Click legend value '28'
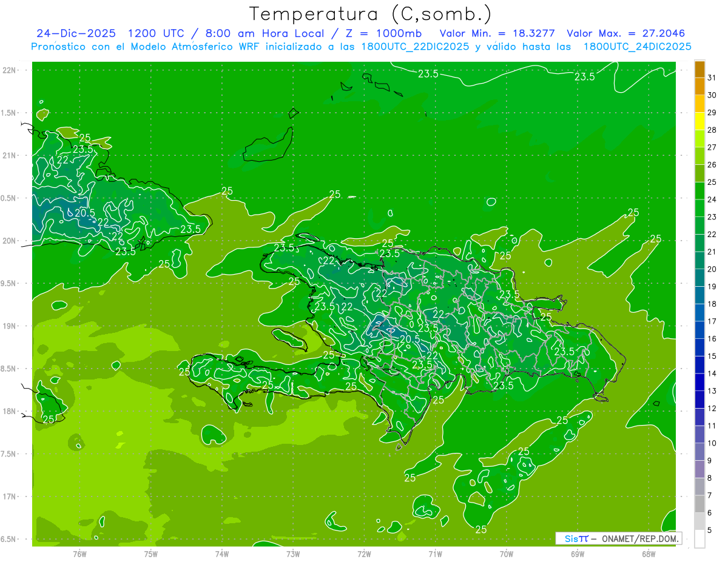 point(712,130)
